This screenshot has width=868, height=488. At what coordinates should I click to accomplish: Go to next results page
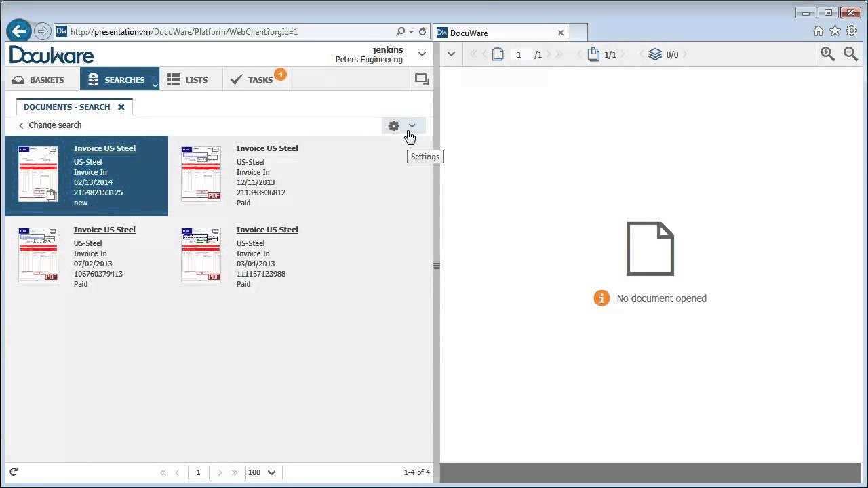tap(220, 472)
